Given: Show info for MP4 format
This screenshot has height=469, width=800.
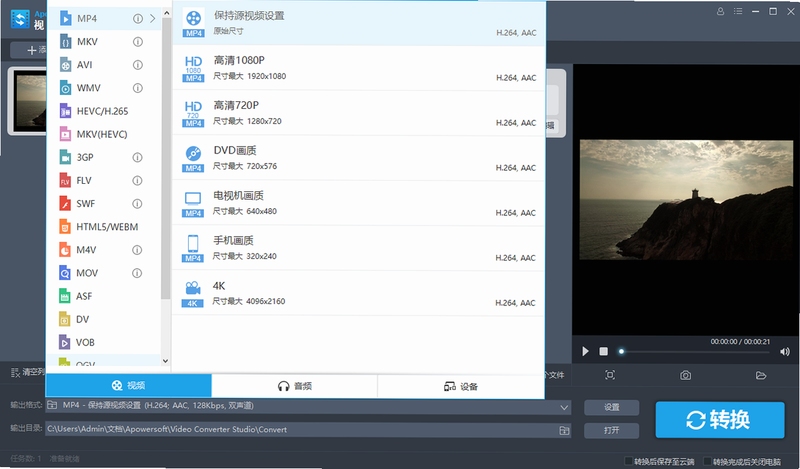Looking at the screenshot, I should tap(138, 18).
